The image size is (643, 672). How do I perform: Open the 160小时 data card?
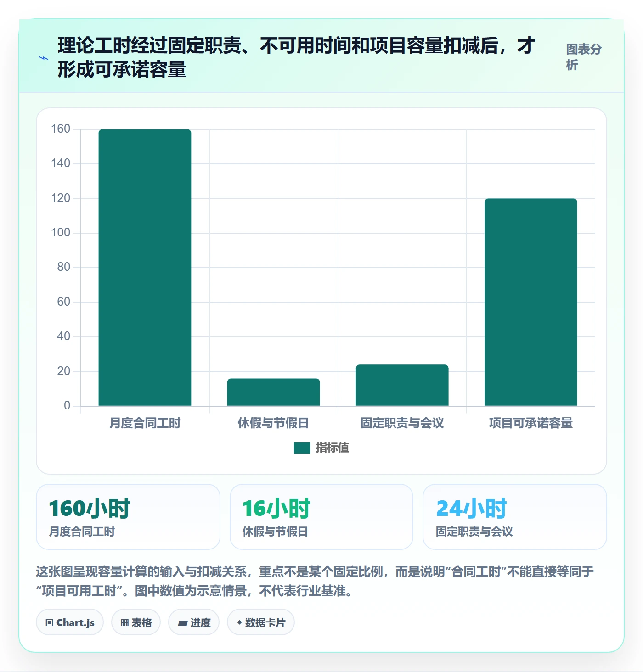[x=128, y=517]
